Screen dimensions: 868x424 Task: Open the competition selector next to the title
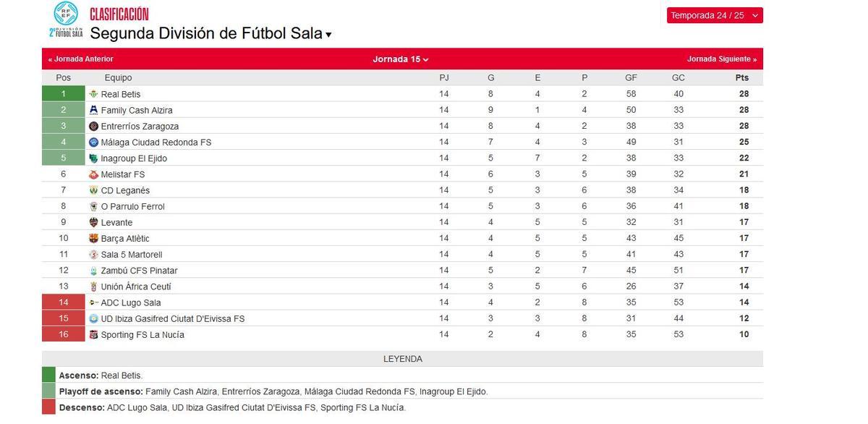pos(327,33)
